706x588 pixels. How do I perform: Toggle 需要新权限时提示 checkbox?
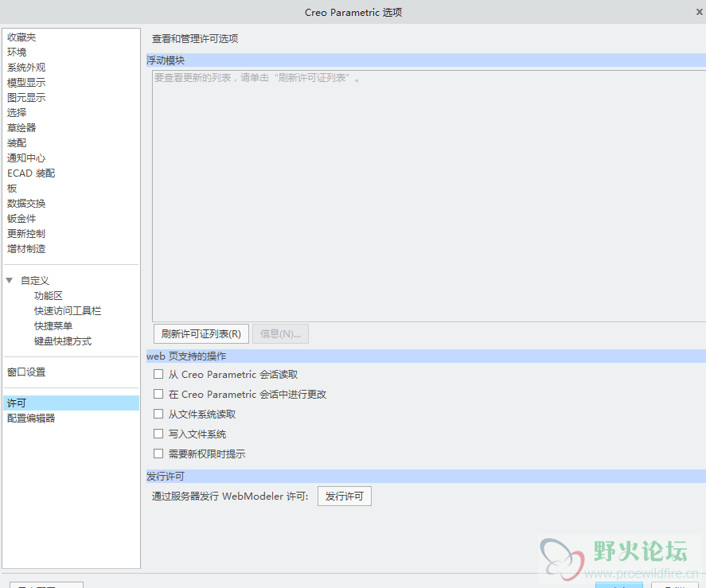158,454
